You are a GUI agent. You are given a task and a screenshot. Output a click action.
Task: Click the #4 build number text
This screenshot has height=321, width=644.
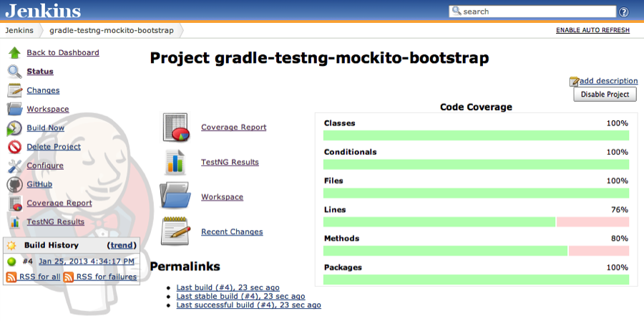27,262
